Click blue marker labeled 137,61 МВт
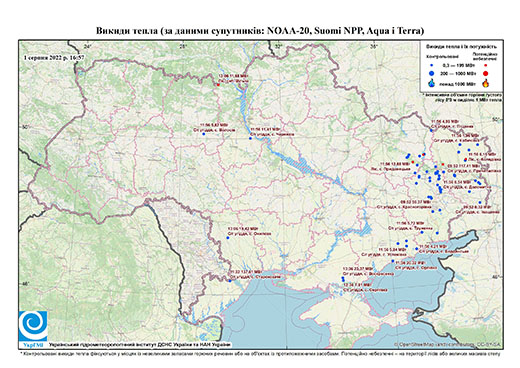 point(230,281)
